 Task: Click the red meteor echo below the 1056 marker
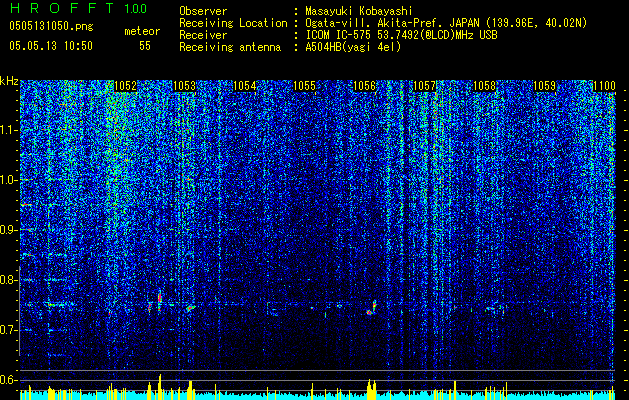click(372, 308)
